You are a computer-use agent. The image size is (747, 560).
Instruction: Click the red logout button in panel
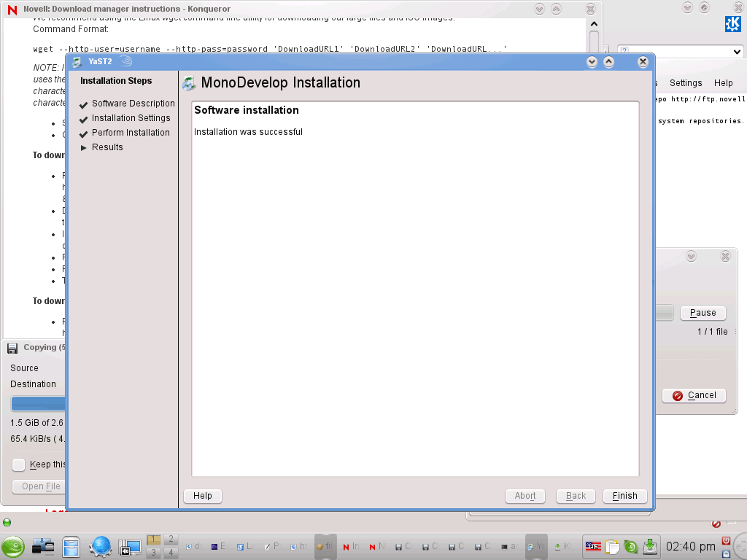click(726, 540)
